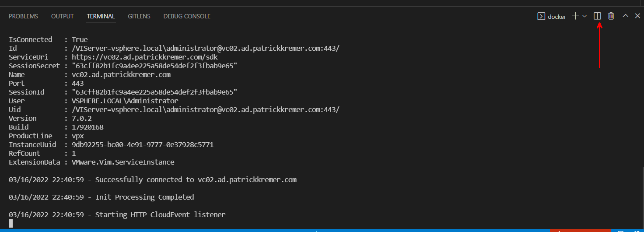
Task: Maximize the panel using the up chevron
Action: tap(626, 16)
